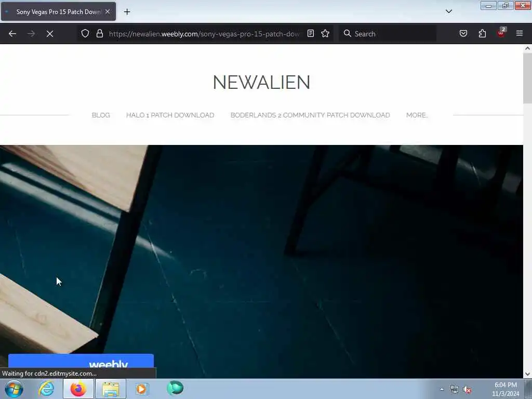
Task: Show hidden system tray icons
Action: (x=442, y=390)
